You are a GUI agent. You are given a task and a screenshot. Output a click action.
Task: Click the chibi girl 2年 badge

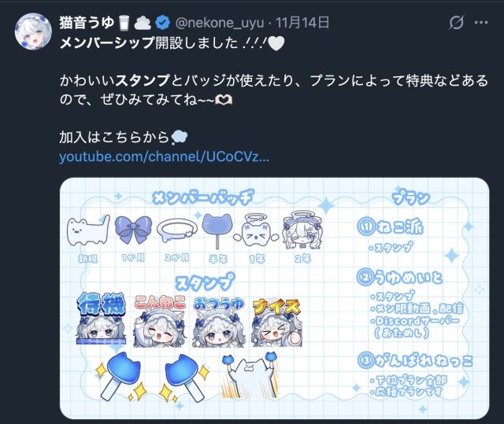302,230
